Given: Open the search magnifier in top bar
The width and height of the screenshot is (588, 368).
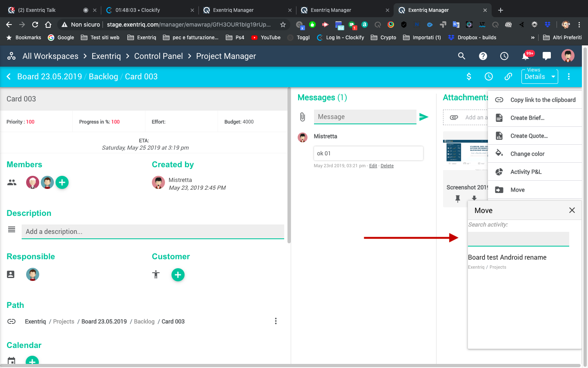Looking at the screenshot, I should pos(461,56).
